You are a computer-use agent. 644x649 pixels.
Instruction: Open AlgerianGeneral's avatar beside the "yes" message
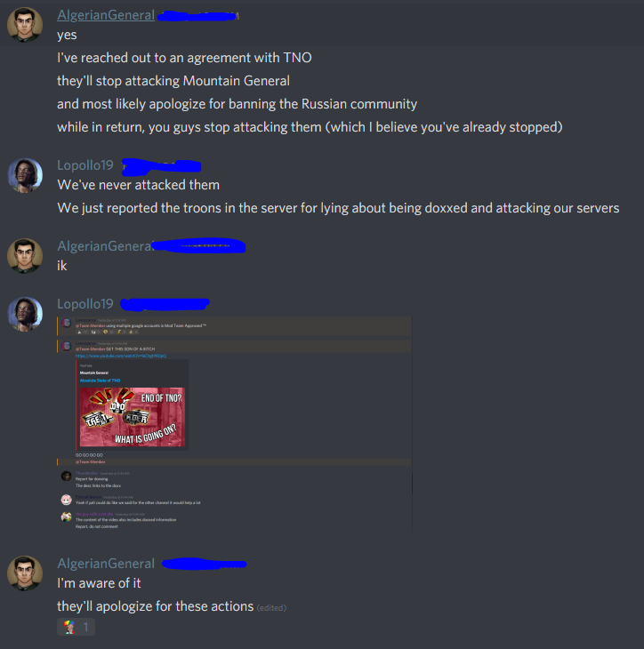click(x=25, y=24)
